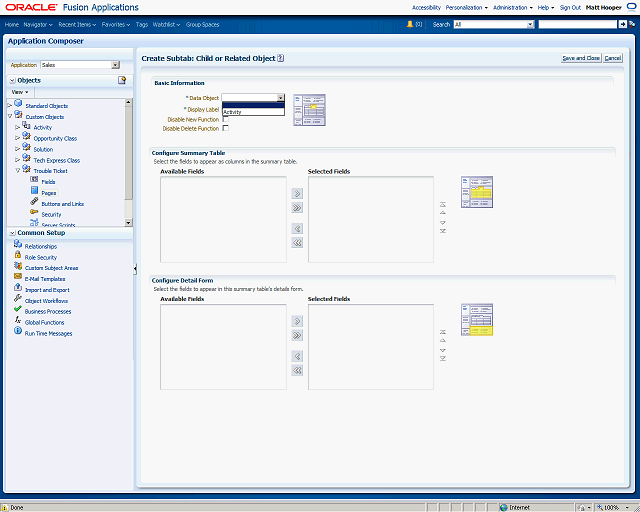Viewport: 640px width, 512px height.
Task: Open the Recent Items menu
Action: coord(77,24)
